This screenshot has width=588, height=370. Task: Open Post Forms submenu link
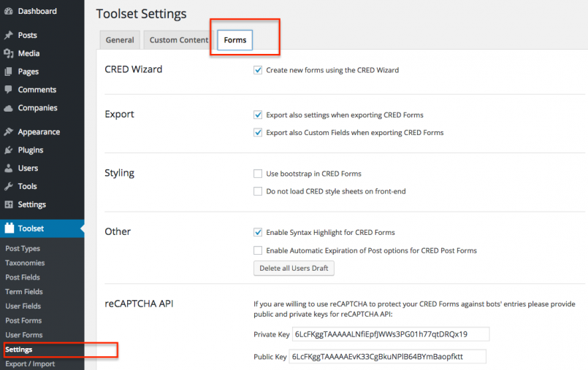(23, 320)
